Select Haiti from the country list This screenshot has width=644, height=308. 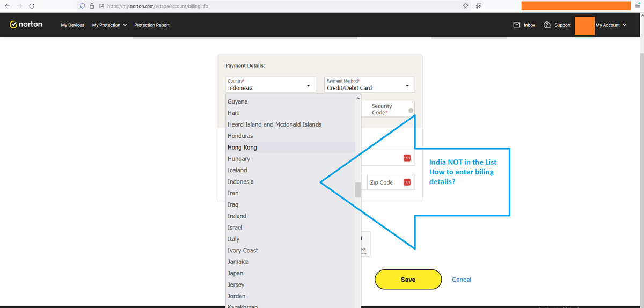290,113
